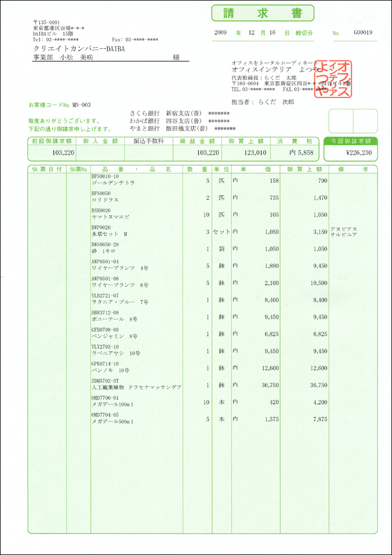This screenshot has height=555, width=392.
Task: Click amount 4,200 in メガデール100ml row
Action: tap(320, 402)
